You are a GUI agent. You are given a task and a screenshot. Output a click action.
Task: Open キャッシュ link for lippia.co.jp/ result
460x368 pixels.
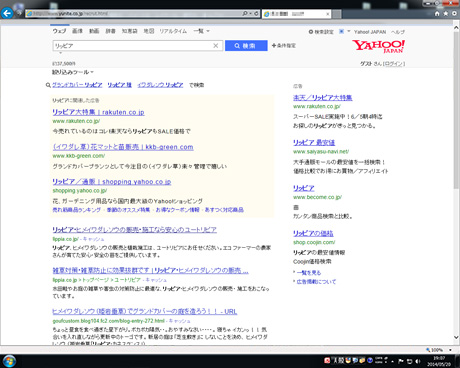coord(93,239)
